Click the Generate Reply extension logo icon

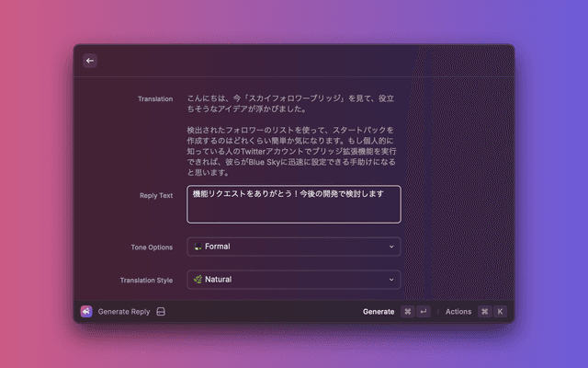pos(86,312)
